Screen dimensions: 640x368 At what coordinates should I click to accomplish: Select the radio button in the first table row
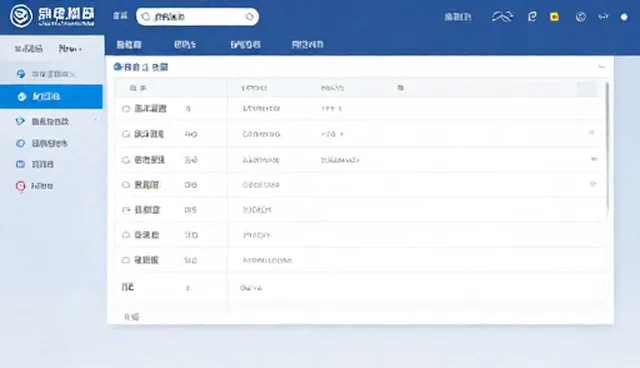coord(126,109)
